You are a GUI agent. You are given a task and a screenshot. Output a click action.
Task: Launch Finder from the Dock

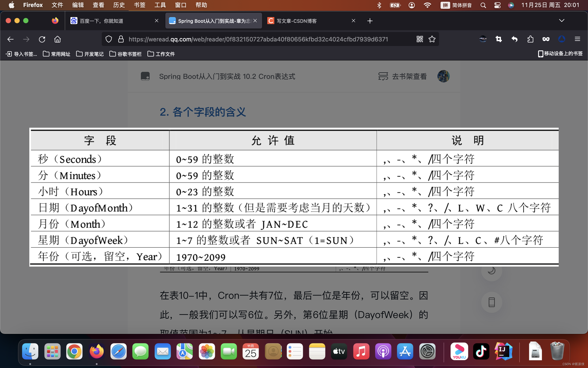tap(30, 351)
